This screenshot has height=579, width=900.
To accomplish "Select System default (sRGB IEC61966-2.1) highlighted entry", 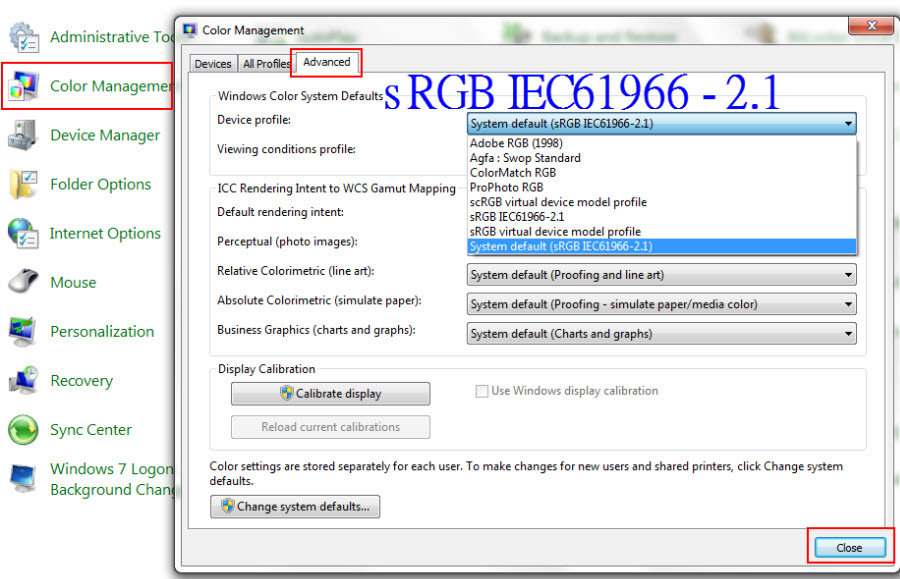I will pyautogui.click(x=662, y=246).
